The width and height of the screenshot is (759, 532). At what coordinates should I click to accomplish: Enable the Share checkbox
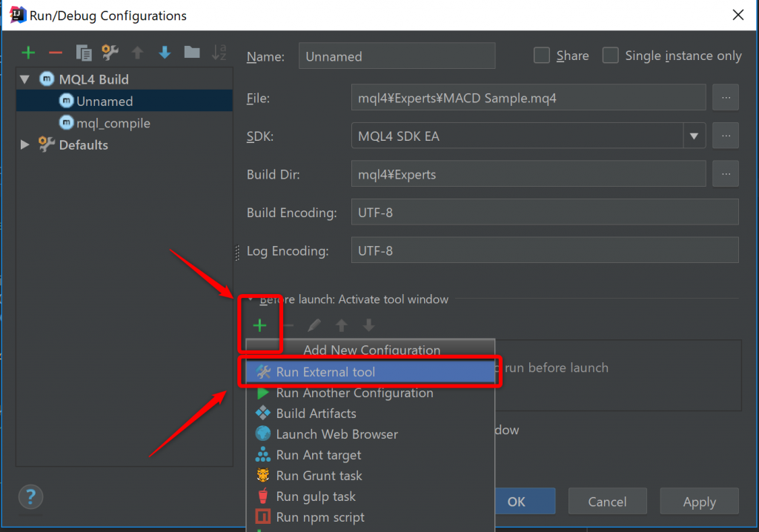(x=542, y=56)
